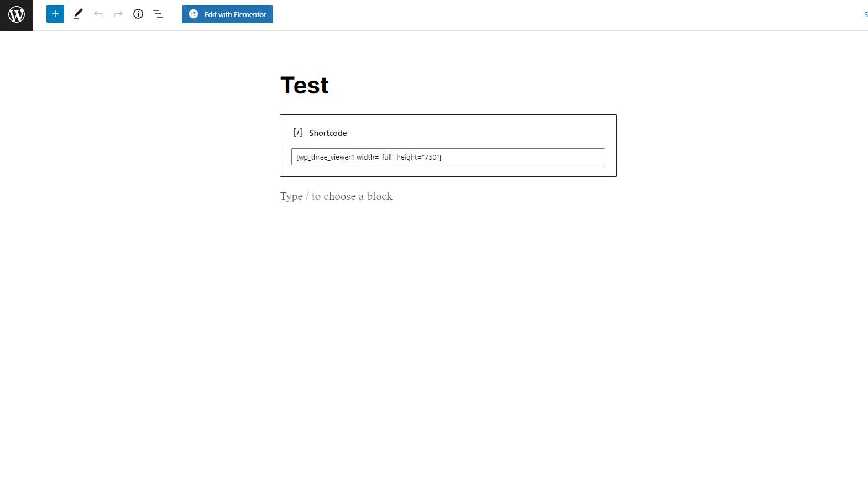Click the blue block inserter plus button
The height and width of the screenshot is (494, 868).
tap(55, 14)
